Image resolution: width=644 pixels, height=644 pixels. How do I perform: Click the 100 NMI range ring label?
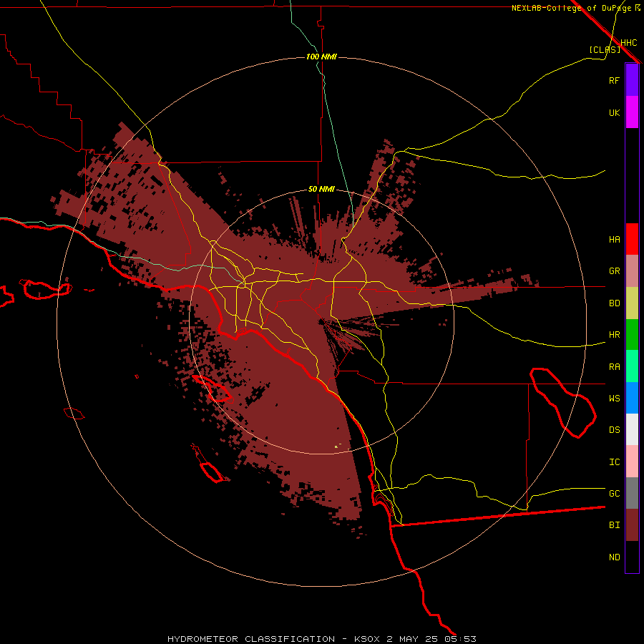point(321,57)
